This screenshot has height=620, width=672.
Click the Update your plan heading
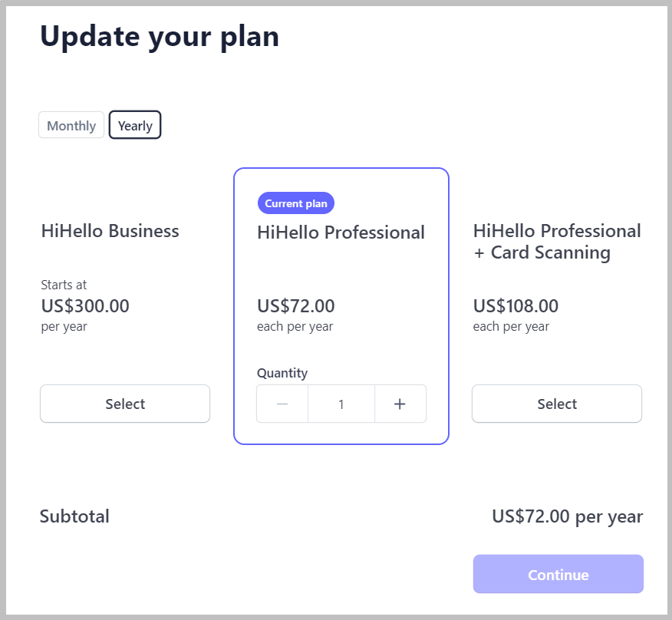160,37
